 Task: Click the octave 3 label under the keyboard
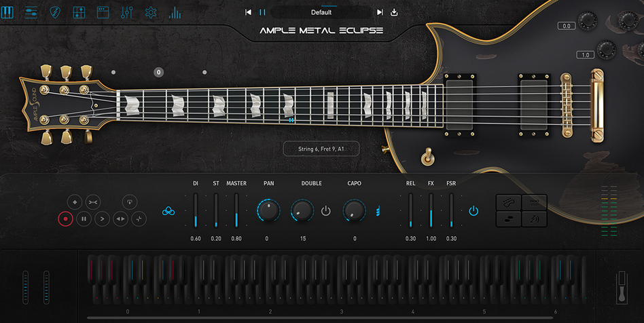341,311
